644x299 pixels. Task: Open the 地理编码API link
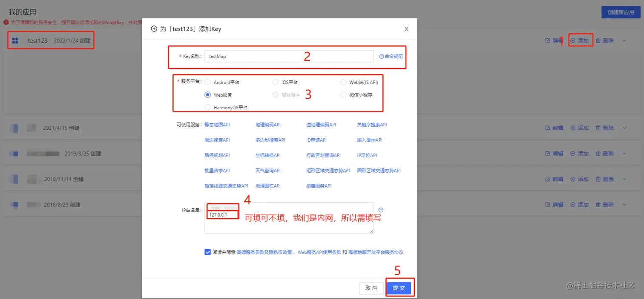(268, 125)
